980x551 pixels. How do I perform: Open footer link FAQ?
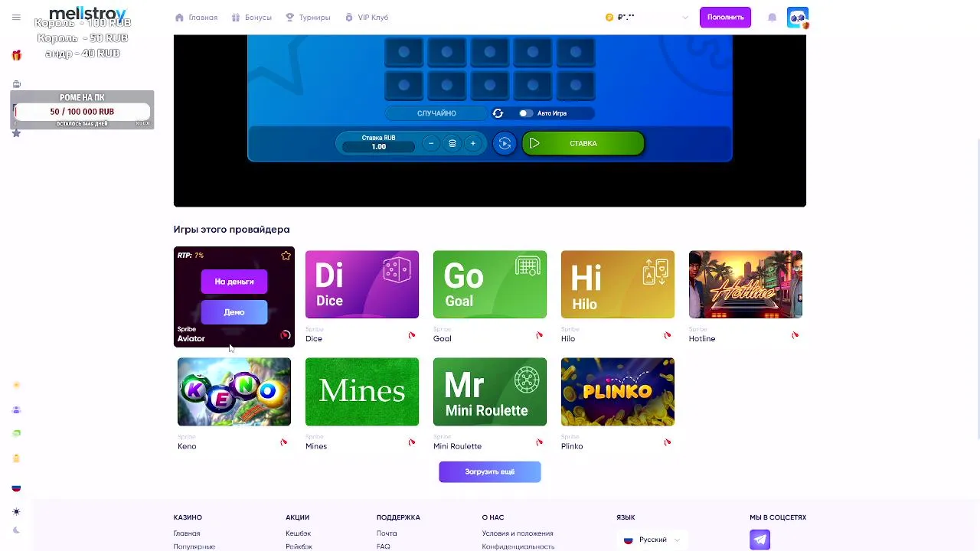384,546
